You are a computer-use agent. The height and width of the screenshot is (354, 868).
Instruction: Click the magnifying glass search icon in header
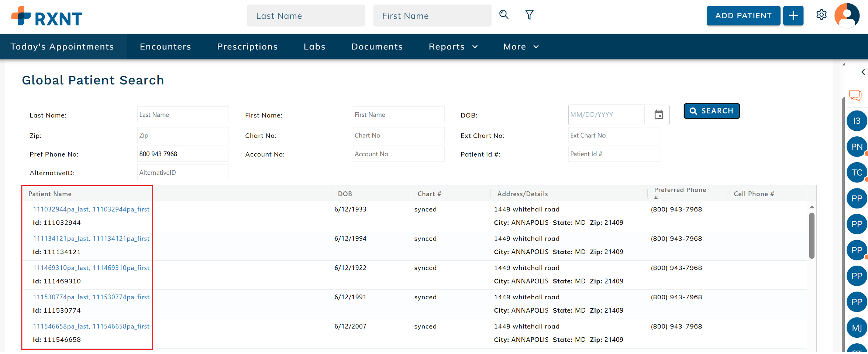(504, 15)
